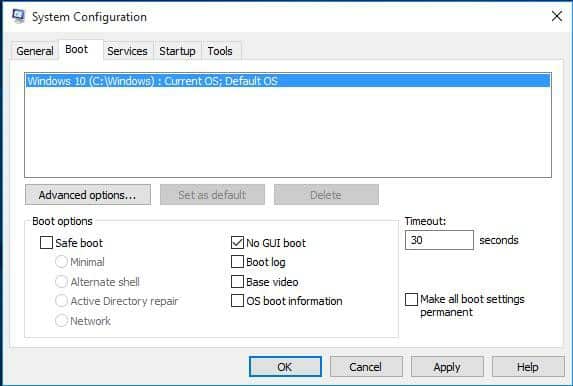Select the Tools tab

point(220,51)
